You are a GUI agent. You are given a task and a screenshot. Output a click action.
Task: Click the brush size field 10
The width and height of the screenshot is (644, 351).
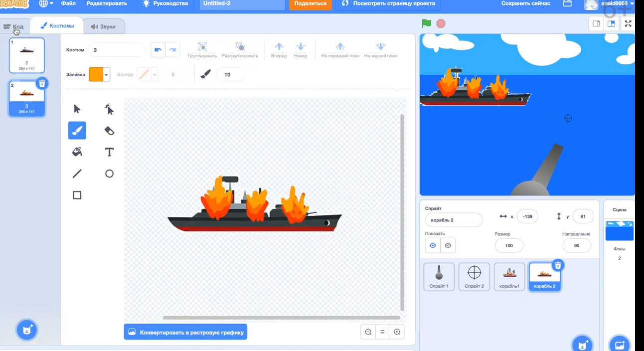[x=231, y=75]
